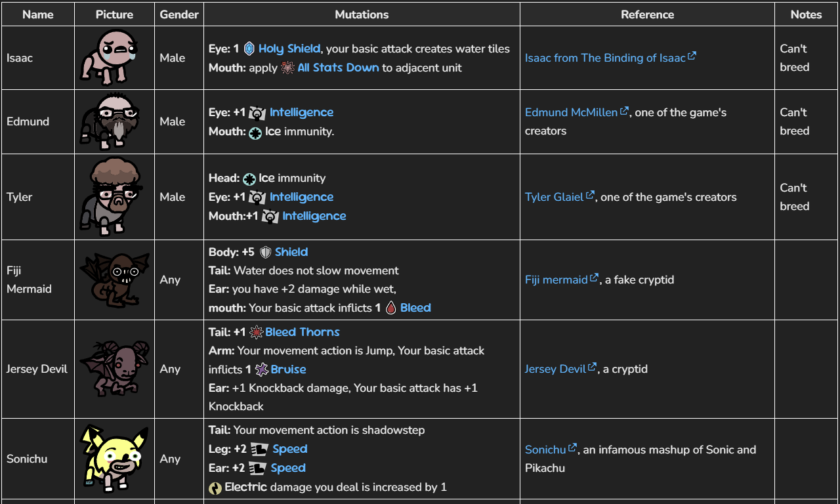840x504 pixels.
Task: Click the Picture column header
Action: pos(114,14)
